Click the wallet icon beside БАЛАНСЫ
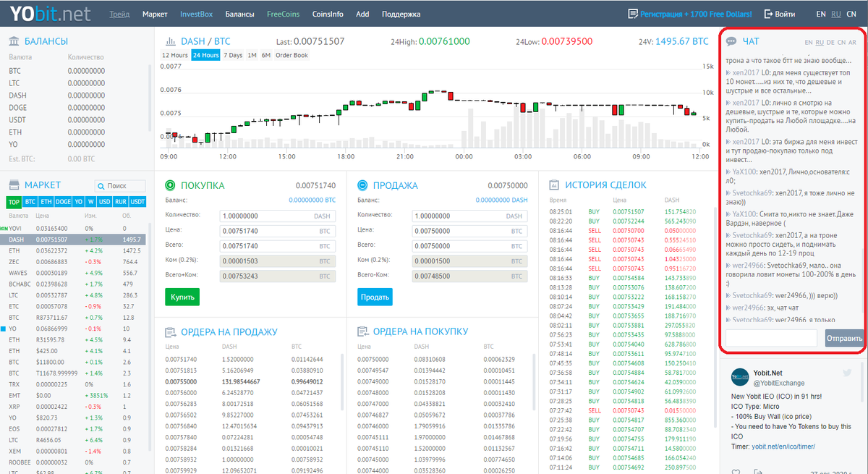 [14, 41]
